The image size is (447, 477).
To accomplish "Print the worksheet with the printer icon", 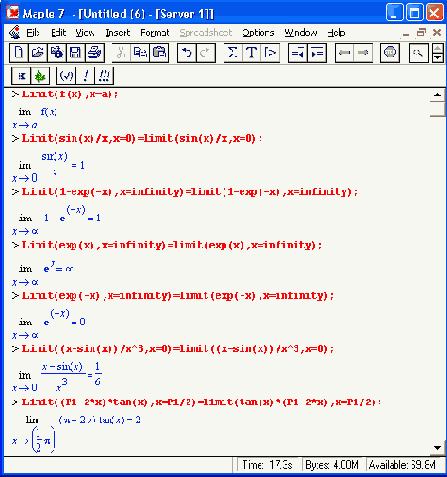I will coord(95,53).
